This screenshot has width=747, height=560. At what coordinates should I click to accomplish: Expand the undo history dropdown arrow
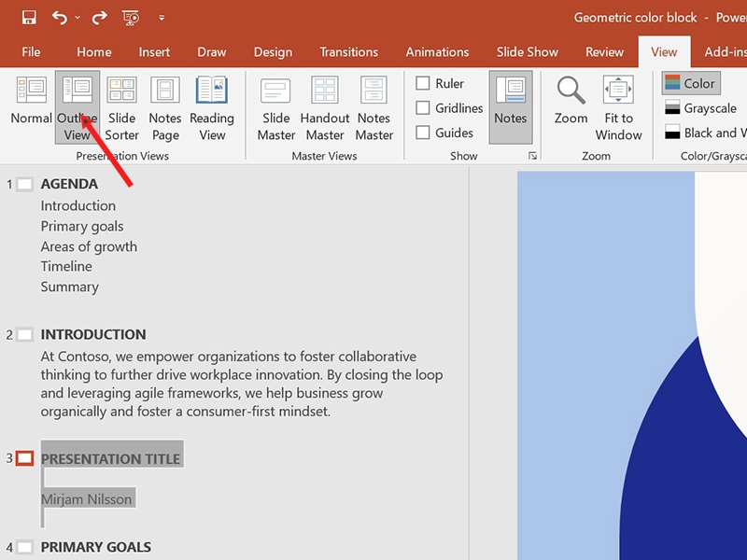click(78, 18)
